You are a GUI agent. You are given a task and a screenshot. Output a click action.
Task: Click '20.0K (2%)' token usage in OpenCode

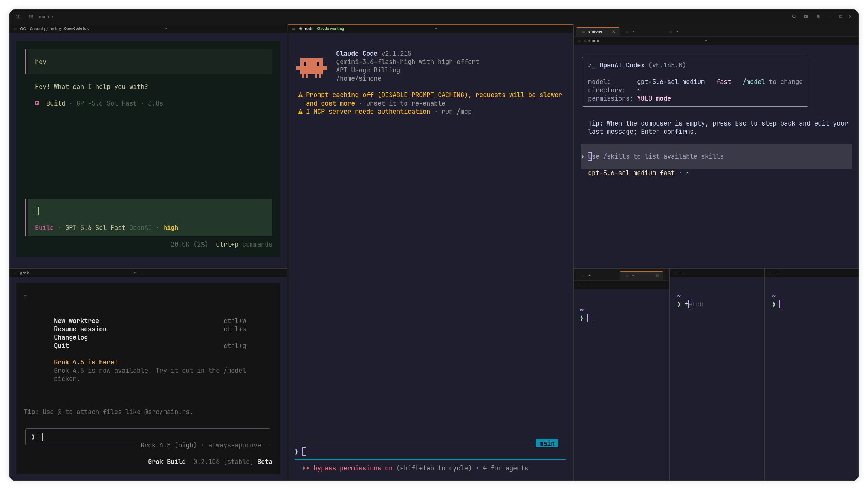click(x=189, y=244)
